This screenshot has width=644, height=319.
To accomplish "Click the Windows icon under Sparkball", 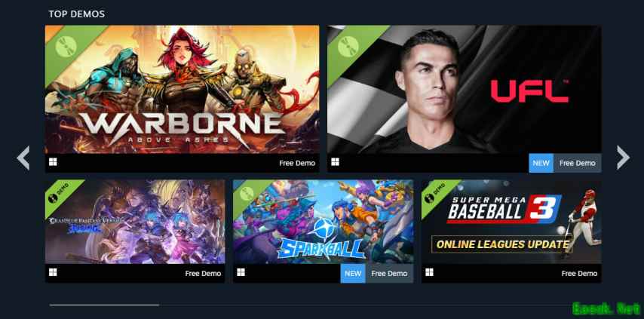I will 241,272.
